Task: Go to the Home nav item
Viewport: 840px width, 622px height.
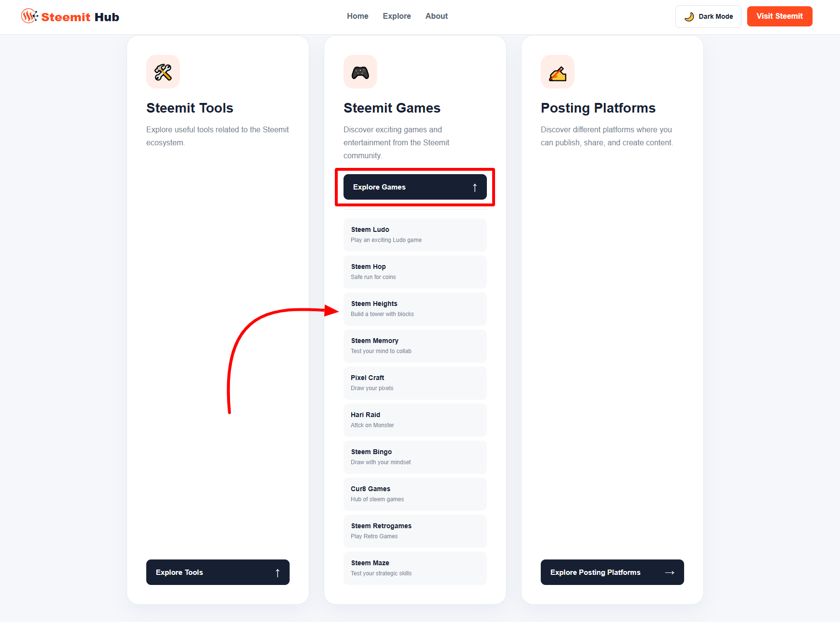Action: pyautogui.click(x=357, y=16)
